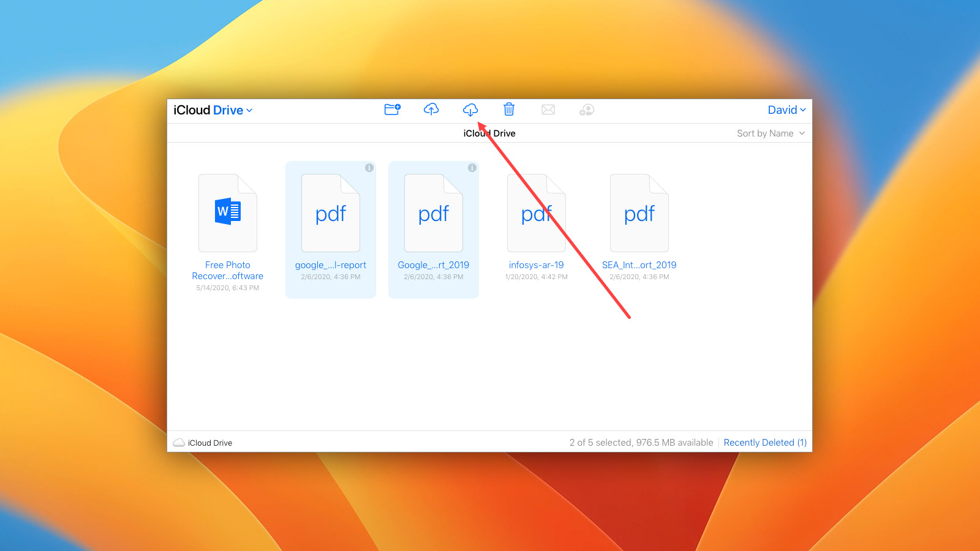Click the google_...l-report file name

[x=331, y=265]
